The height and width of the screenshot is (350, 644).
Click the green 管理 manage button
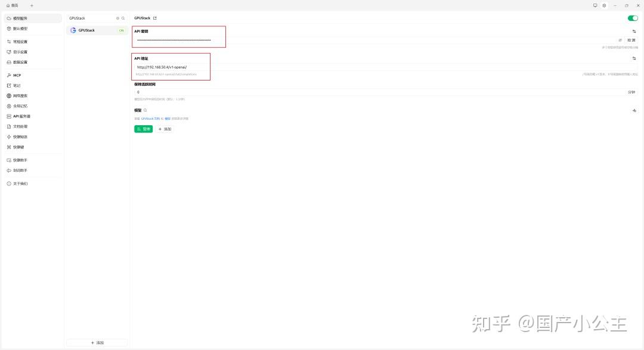pos(143,129)
